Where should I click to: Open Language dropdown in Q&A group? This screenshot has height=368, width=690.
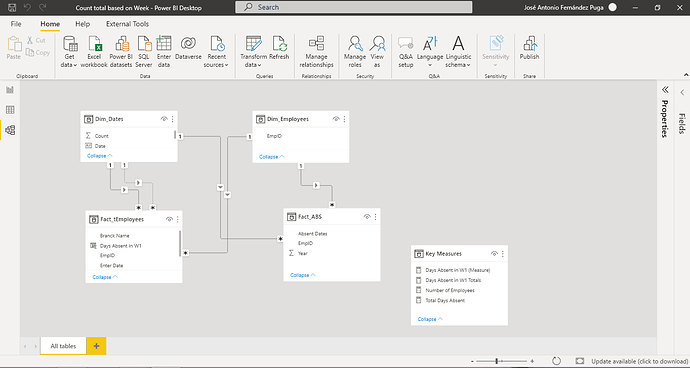pyautogui.click(x=430, y=52)
